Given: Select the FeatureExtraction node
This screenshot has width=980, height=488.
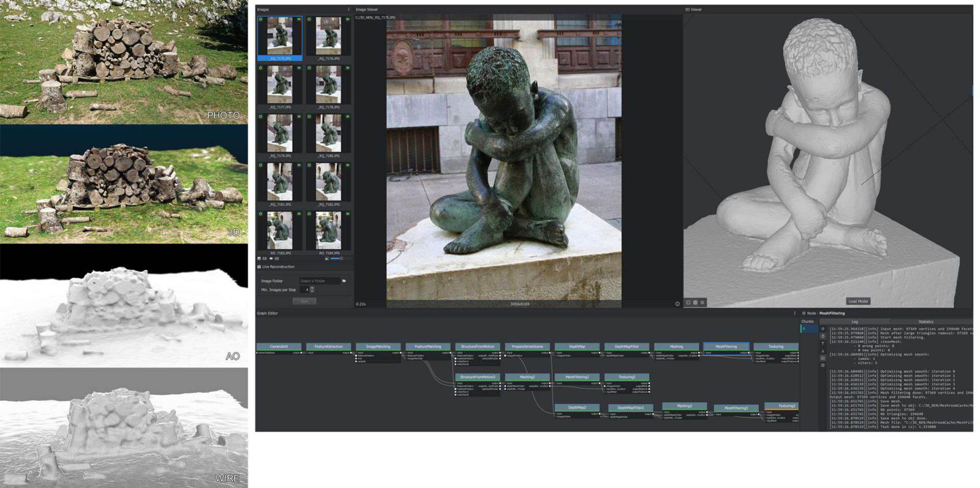Looking at the screenshot, I should (329, 346).
